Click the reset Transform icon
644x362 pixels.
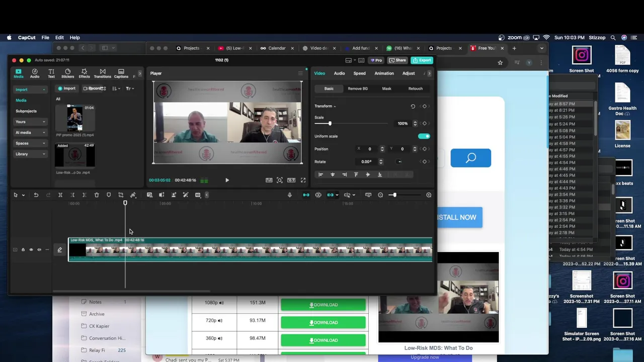[x=413, y=106]
